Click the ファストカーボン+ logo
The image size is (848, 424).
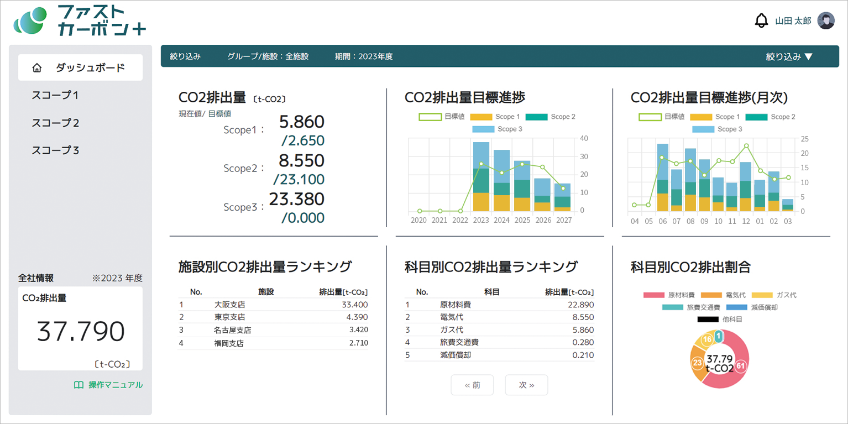(87, 21)
